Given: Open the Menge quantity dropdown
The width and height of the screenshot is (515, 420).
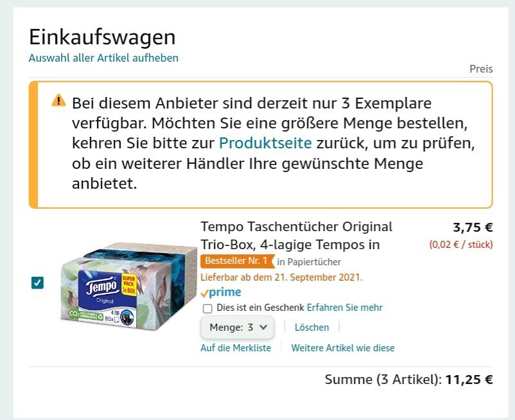Looking at the screenshot, I should (x=237, y=327).
